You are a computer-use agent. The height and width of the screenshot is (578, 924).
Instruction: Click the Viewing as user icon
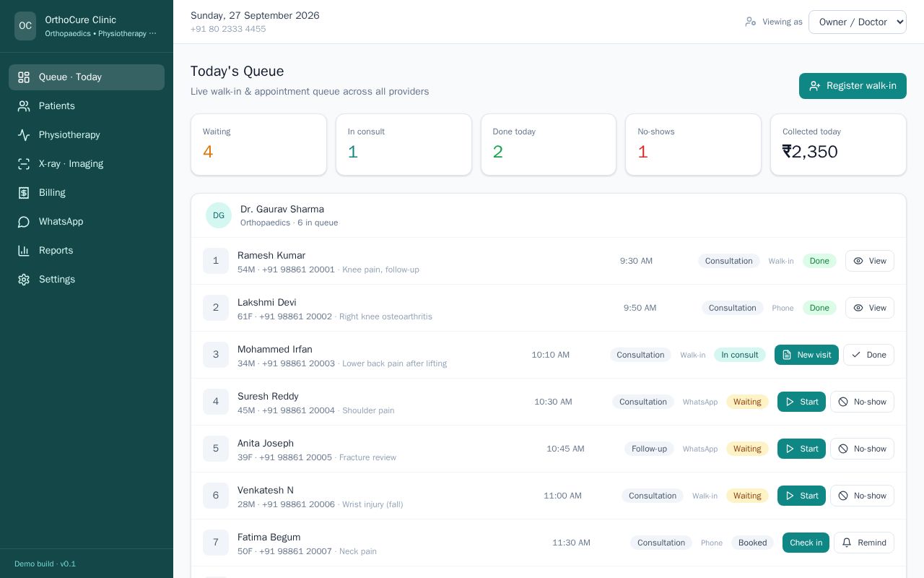click(x=751, y=22)
